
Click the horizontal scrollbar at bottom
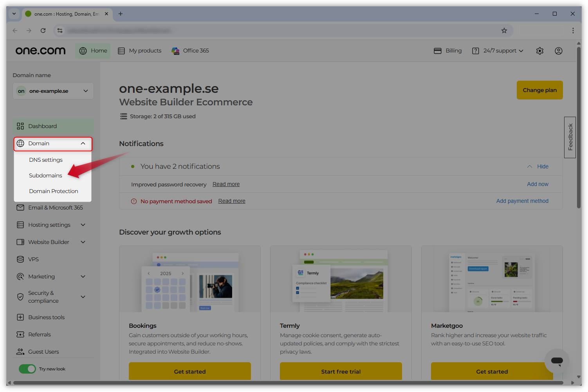[x=288, y=383]
